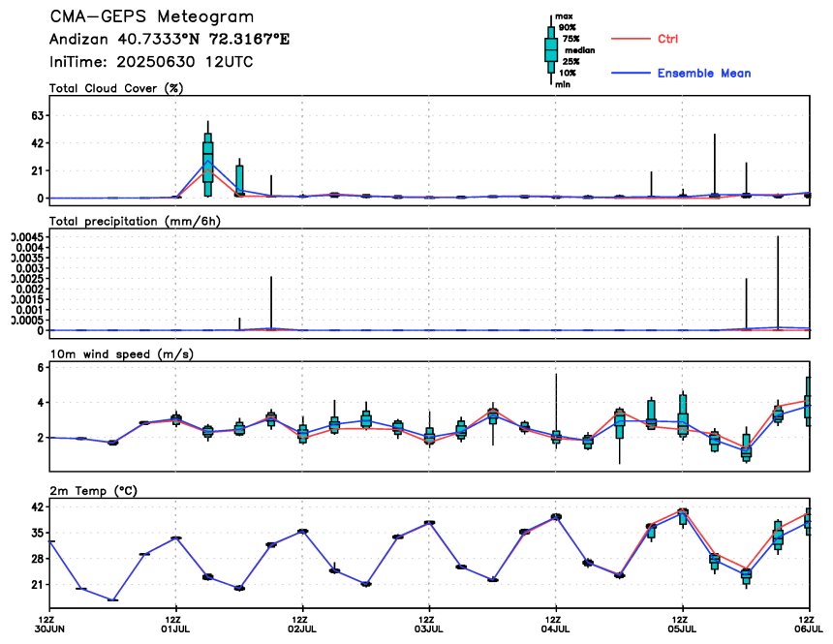Click the "Ctrl" legend label
Viewport: 833px width, 644px height.
click(667, 39)
